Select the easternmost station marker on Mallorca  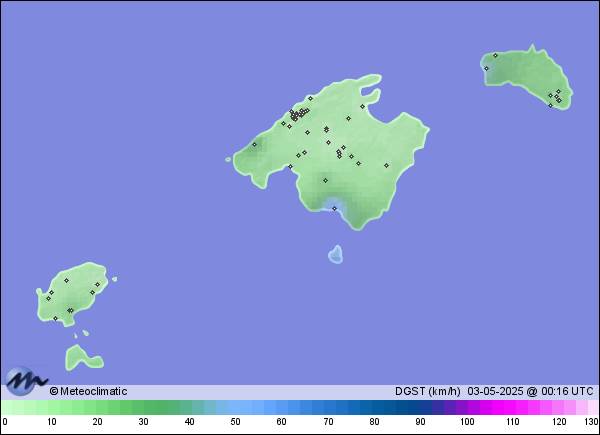click(x=386, y=166)
